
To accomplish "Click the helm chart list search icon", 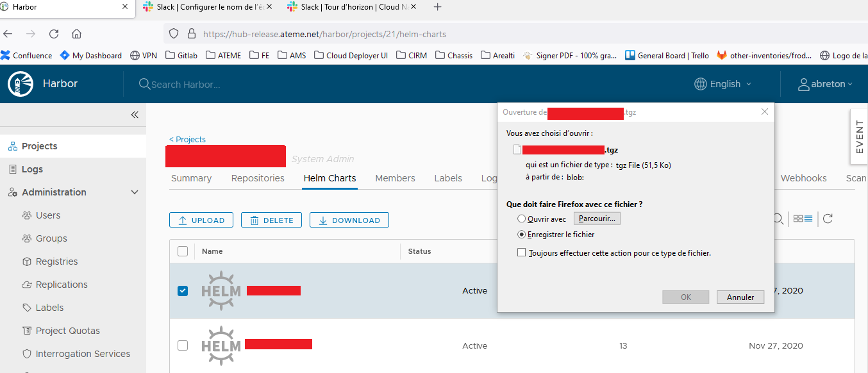I will coord(778,219).
